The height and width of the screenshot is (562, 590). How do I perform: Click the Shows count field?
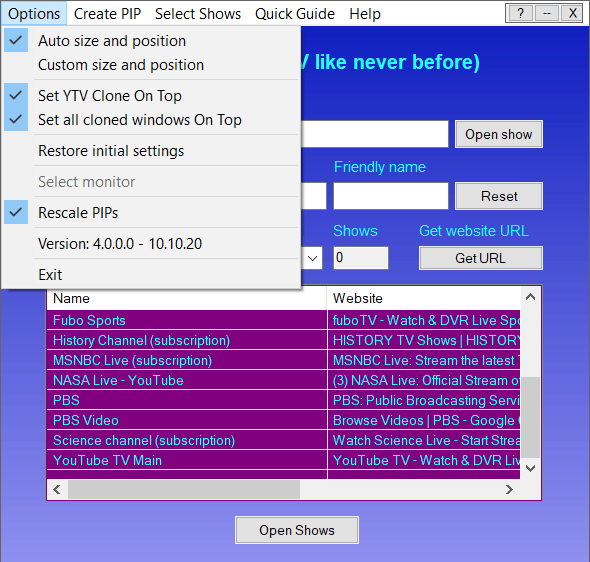360,258
